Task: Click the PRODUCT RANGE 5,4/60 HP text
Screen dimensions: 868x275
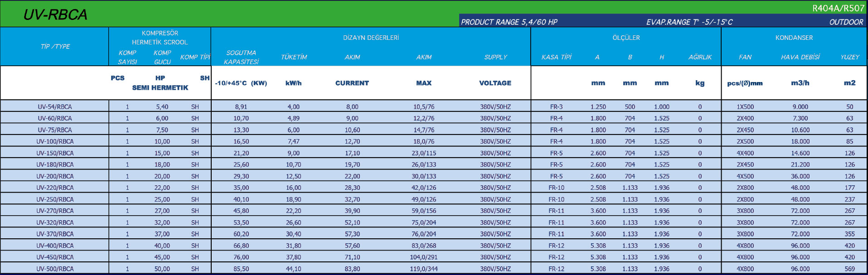Action: 509,22
